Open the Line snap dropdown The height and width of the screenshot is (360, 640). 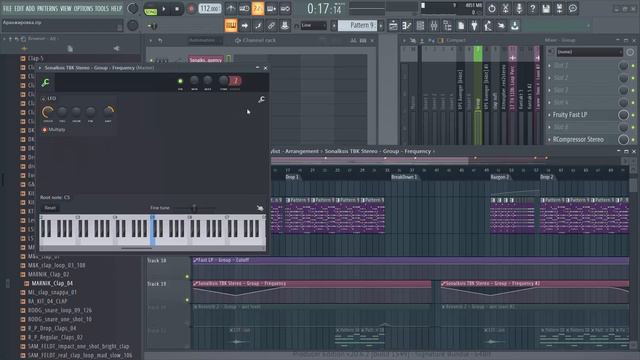313,25
